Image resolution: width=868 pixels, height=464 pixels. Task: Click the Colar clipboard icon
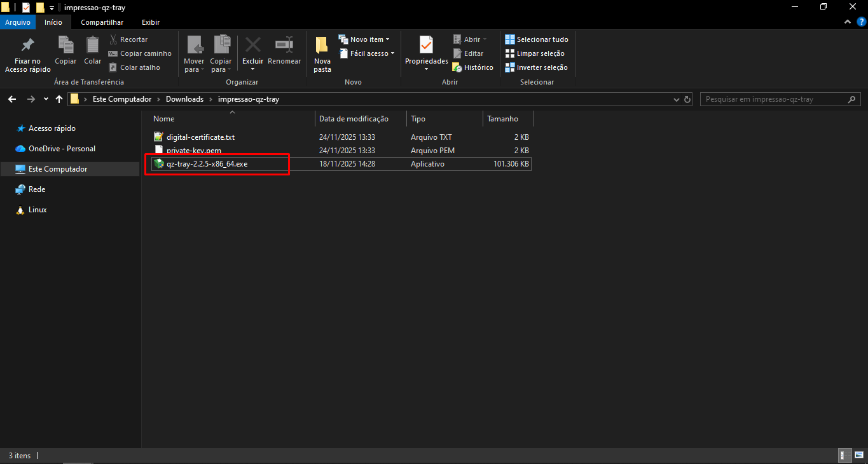click(93, 45)
